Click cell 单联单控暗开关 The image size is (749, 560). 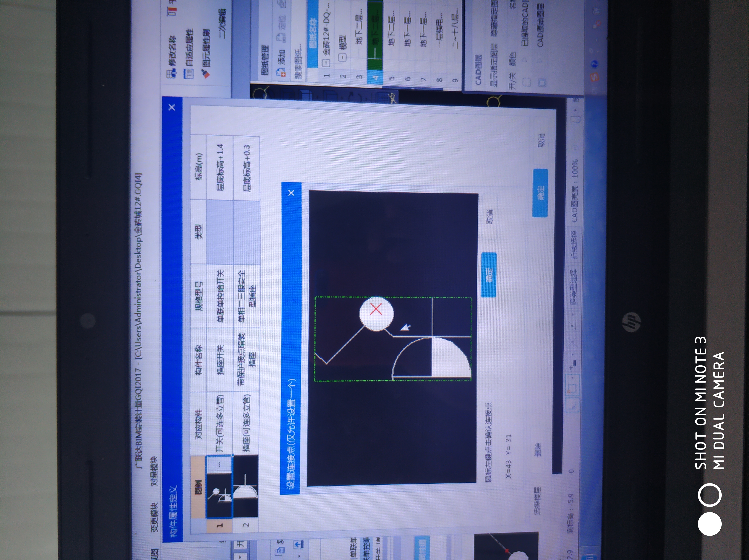[x=220, y=296]
